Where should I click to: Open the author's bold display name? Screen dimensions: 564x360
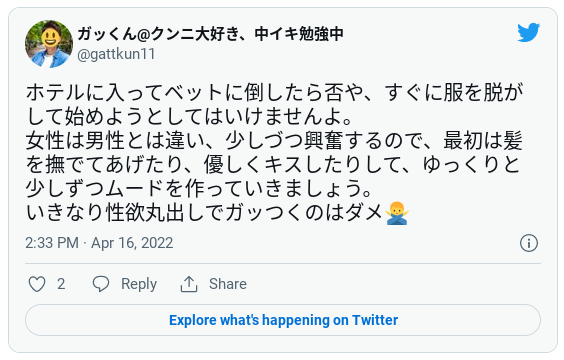pos(210,34)
